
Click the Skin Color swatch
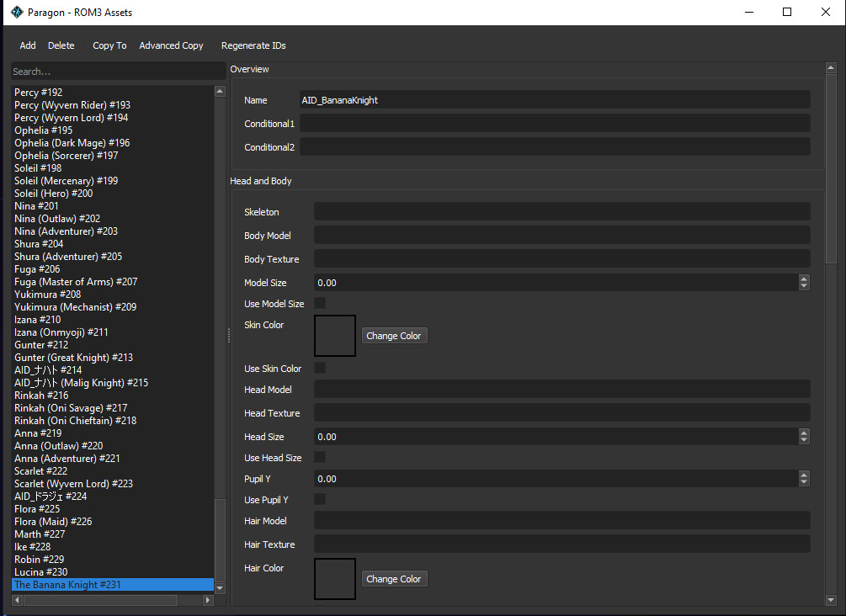[334, 335]
